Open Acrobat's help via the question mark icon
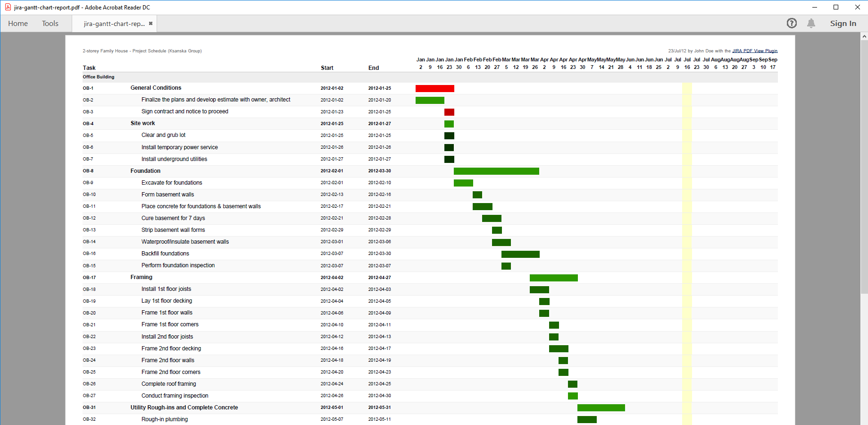 tap(792, 23)
